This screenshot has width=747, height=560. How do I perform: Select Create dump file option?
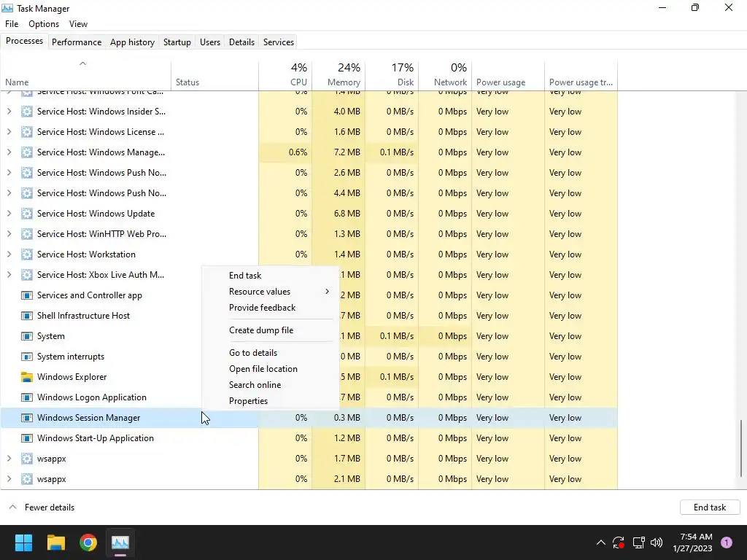[270, 330]
